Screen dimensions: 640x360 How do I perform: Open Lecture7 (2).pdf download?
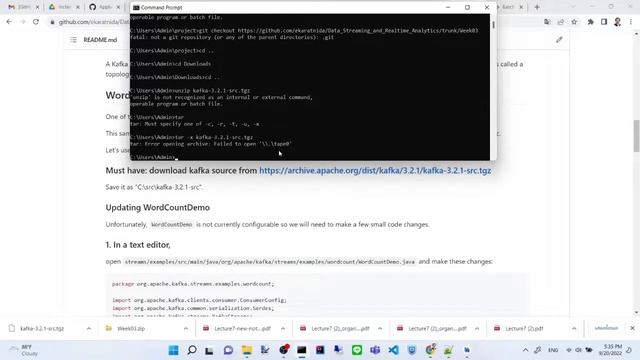[x=524, y=328]
